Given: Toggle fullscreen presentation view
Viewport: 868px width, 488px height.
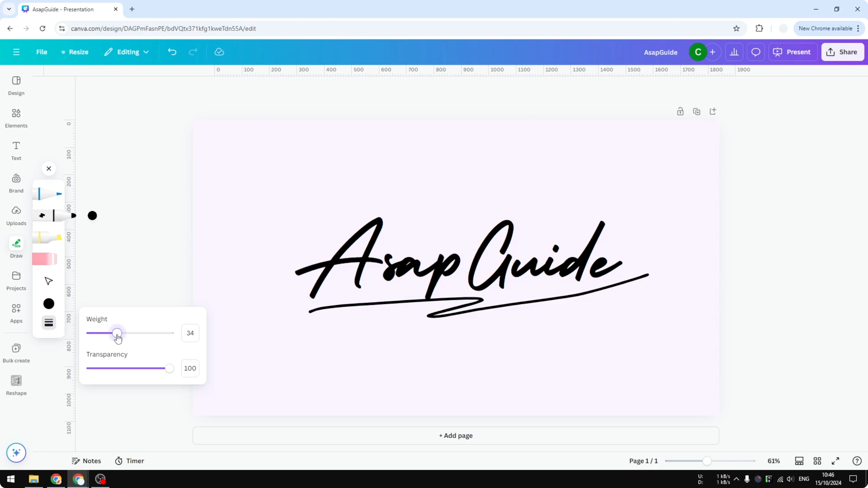Looking at the screenshot, I should click(836, 461).
